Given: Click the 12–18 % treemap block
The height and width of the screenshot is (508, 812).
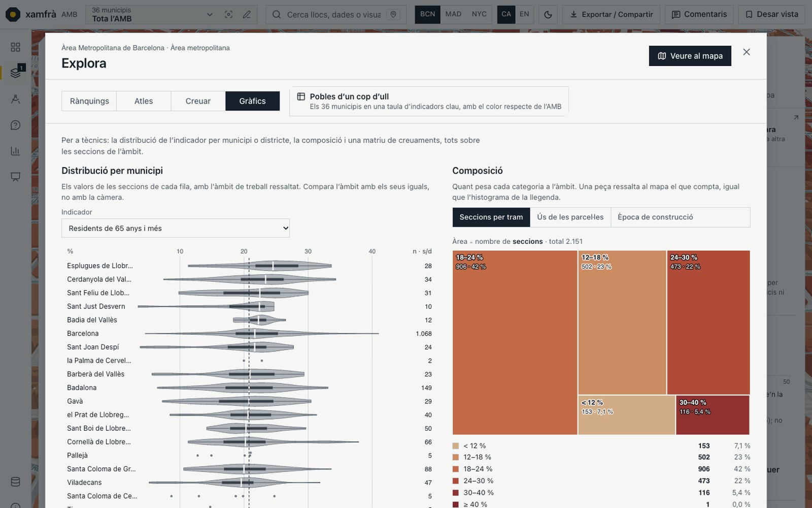Looking at the screenshot, I should [622, 323].
